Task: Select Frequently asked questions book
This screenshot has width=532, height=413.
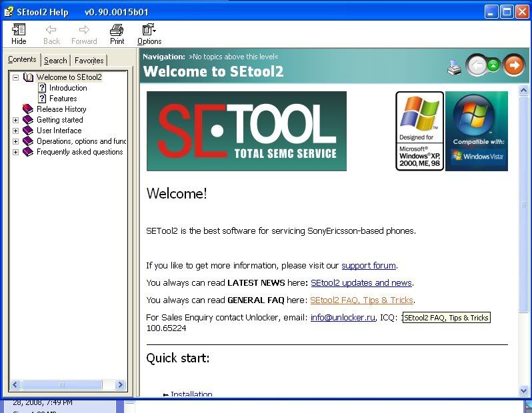Action: 80,152
